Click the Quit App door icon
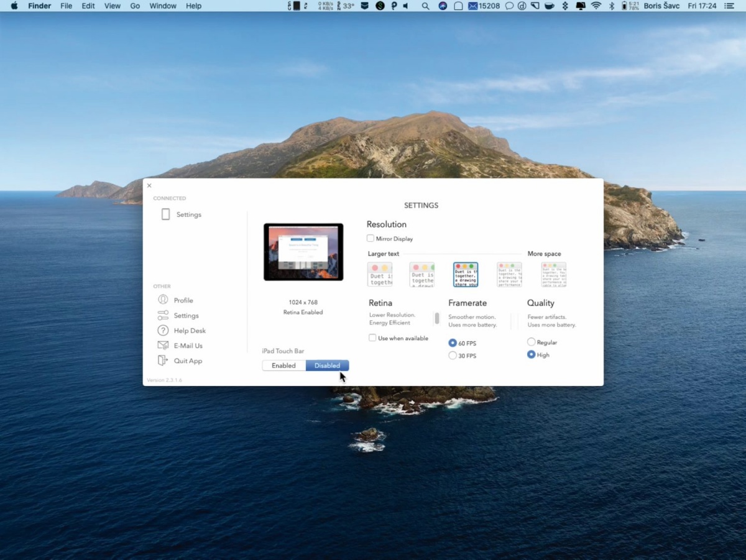The height and width of the screenshot is (560, 746). (163, 360)
